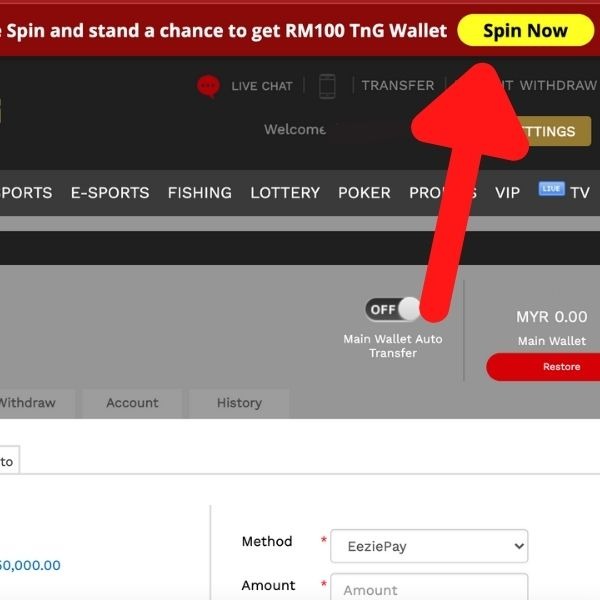Image resolution: width=600 pixels, height=600 pixels.
Task: Select E-SPORTS in navigation bar
Action: tap(110, 193)
